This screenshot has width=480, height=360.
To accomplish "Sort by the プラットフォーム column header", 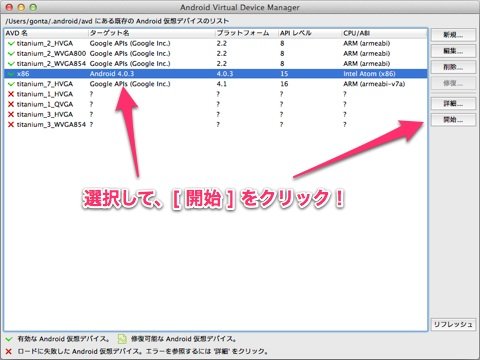I will [x=247, y=33].
